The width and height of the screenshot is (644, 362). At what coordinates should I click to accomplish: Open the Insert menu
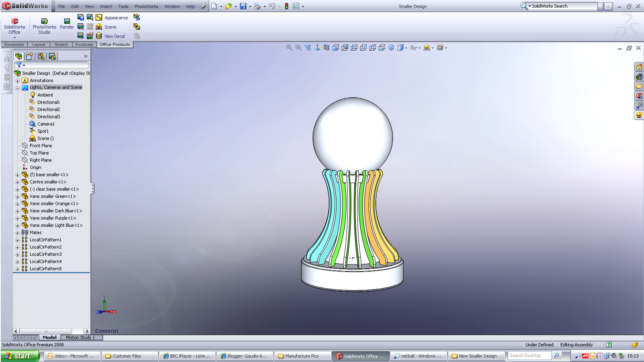[x=106, y=6]
